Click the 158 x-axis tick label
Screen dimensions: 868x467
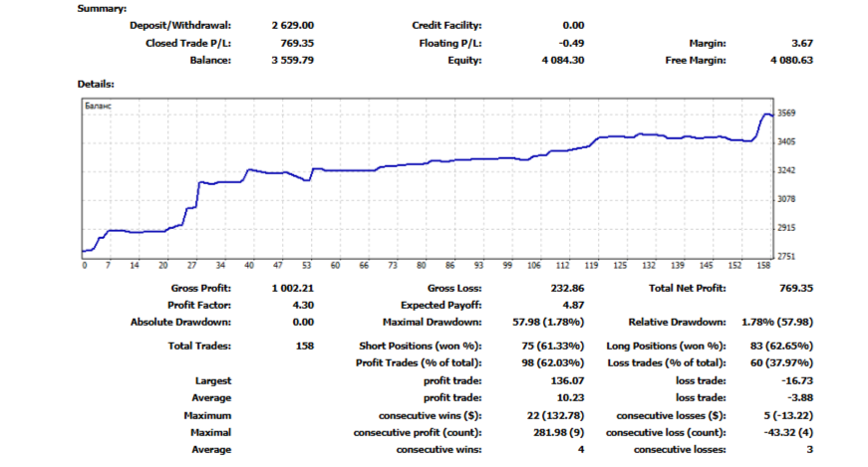click(x=763, y=266)
